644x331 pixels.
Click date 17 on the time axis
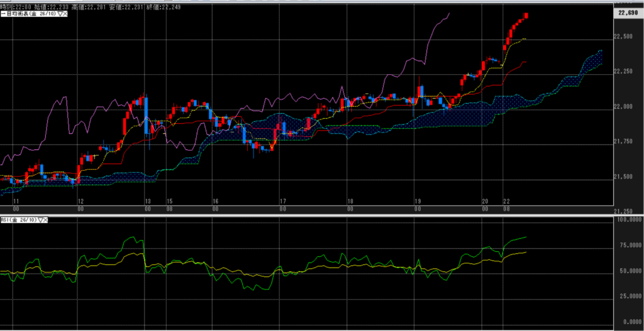point(283,202)
